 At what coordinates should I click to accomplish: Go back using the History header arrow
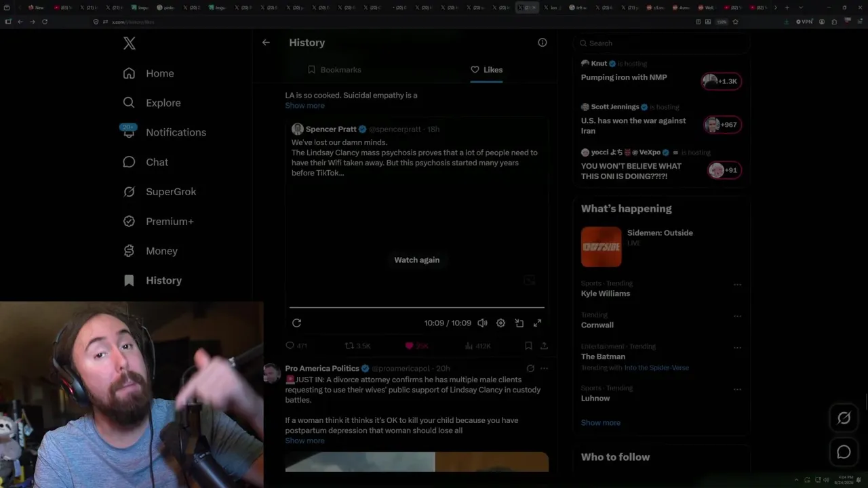click(266, 42)
